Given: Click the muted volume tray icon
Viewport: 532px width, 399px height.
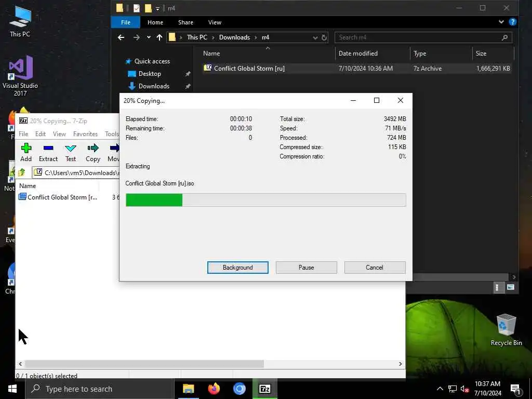Looking at the screenshot, I should coord(465,389).
